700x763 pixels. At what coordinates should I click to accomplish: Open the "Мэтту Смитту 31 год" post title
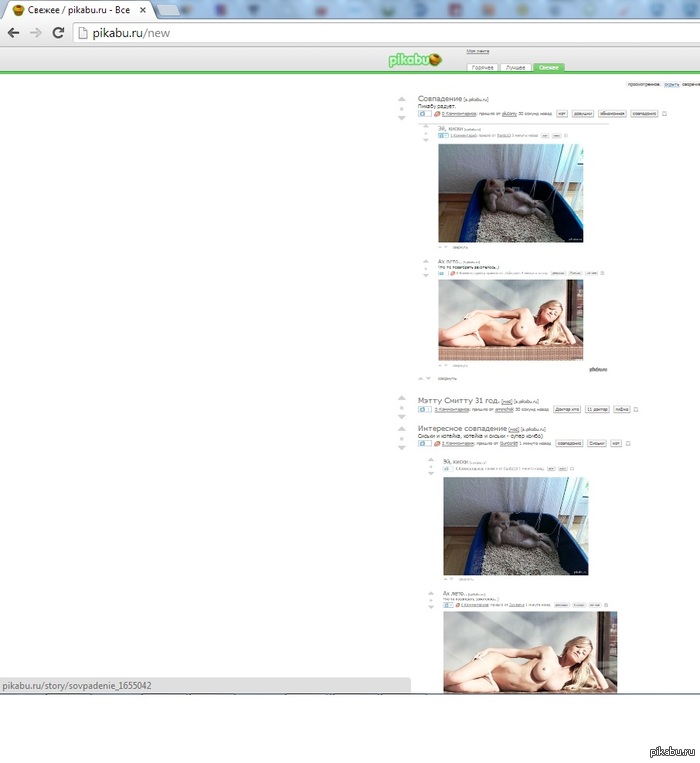pos(458,400)
